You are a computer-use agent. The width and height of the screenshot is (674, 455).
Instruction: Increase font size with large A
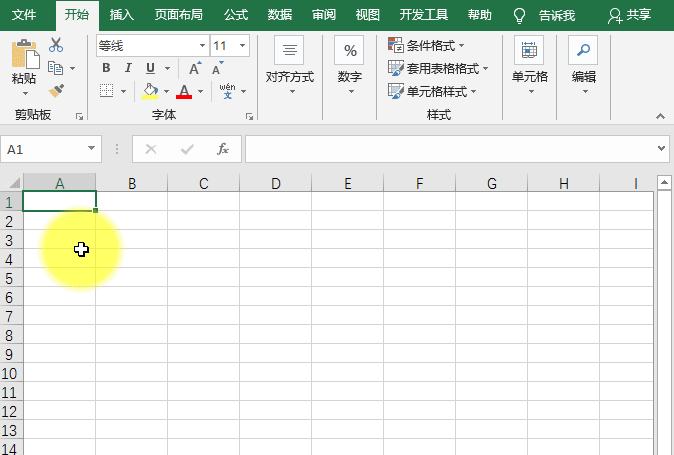pyautogui.click(x=195, y=68)
